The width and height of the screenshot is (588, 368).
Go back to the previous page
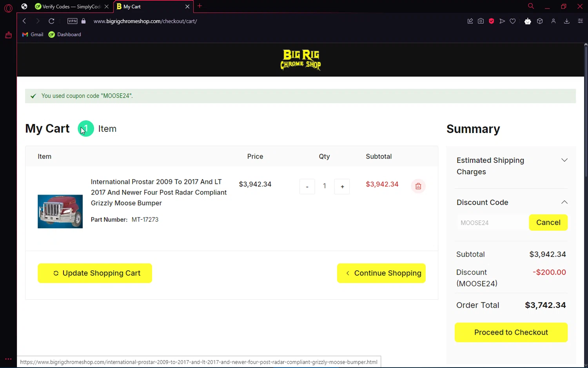[x=24, y=21]
